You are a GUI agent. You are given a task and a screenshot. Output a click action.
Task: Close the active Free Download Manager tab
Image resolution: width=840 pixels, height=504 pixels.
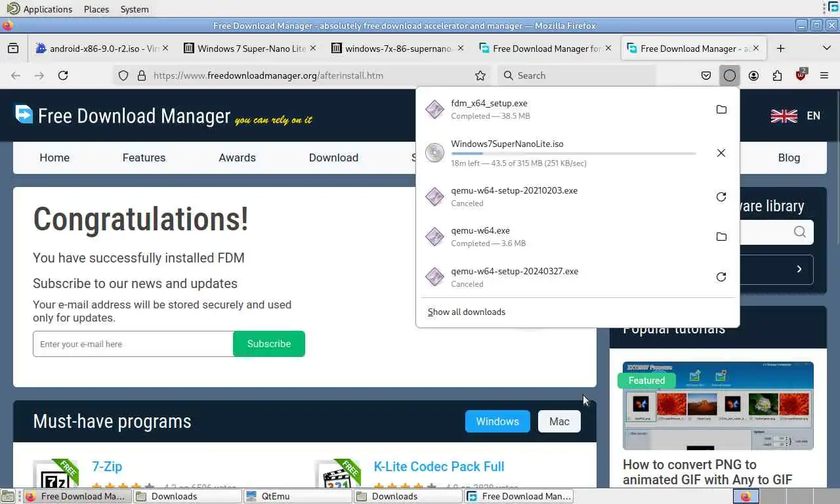point(756,49)
